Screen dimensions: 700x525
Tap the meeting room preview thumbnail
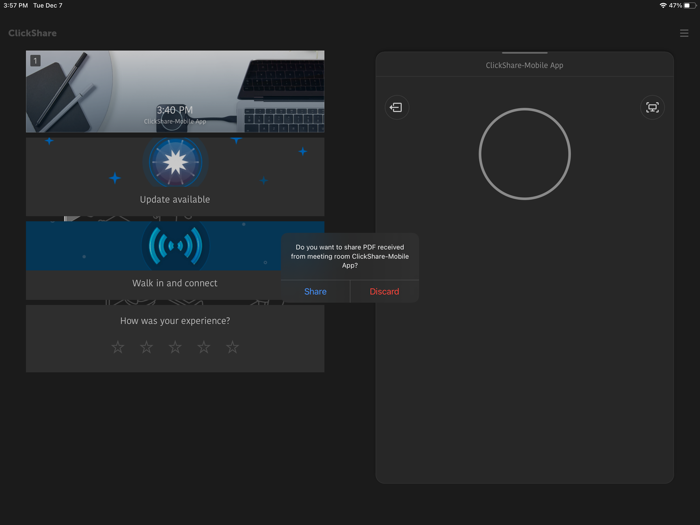click(x=175, y=92)
